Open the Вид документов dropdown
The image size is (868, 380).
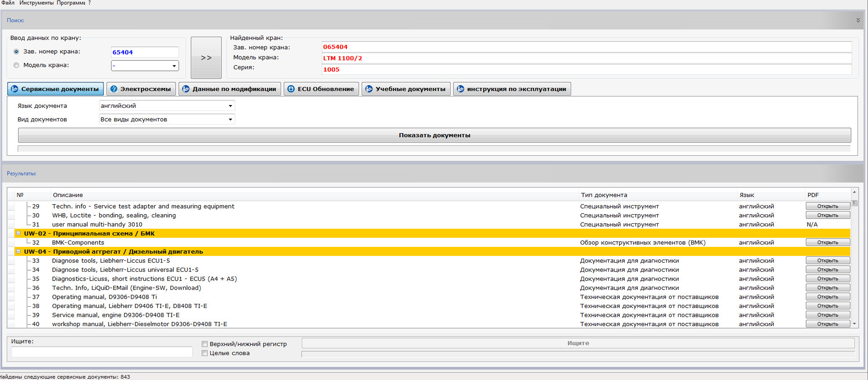point(230,119)
